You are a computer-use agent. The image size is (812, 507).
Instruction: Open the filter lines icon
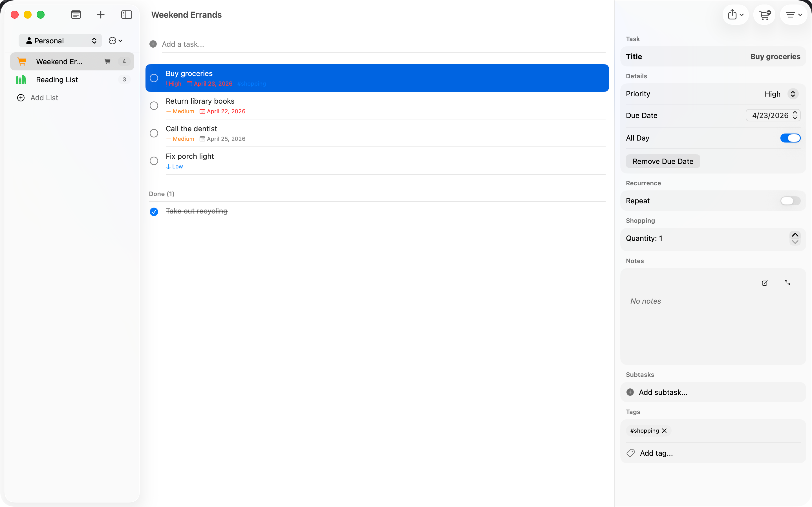(793, 15)
